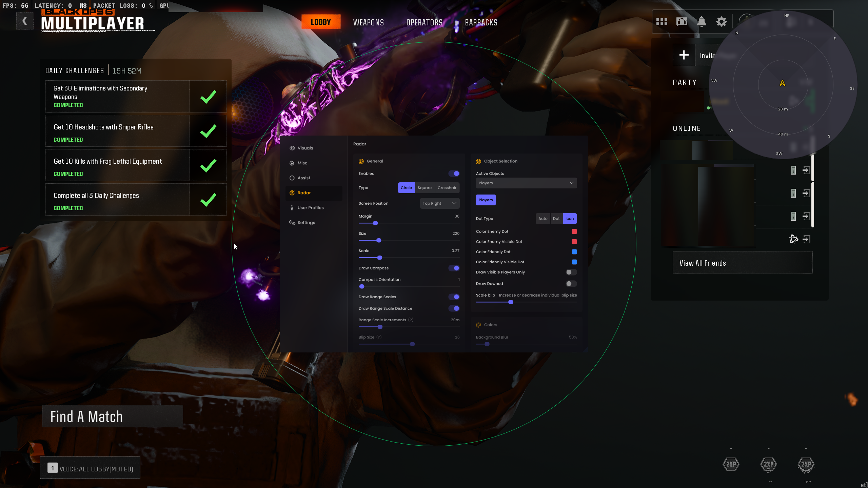Click the plus Invite icon
This screenshot has height=488, width=868.
(x=684, y=55)
